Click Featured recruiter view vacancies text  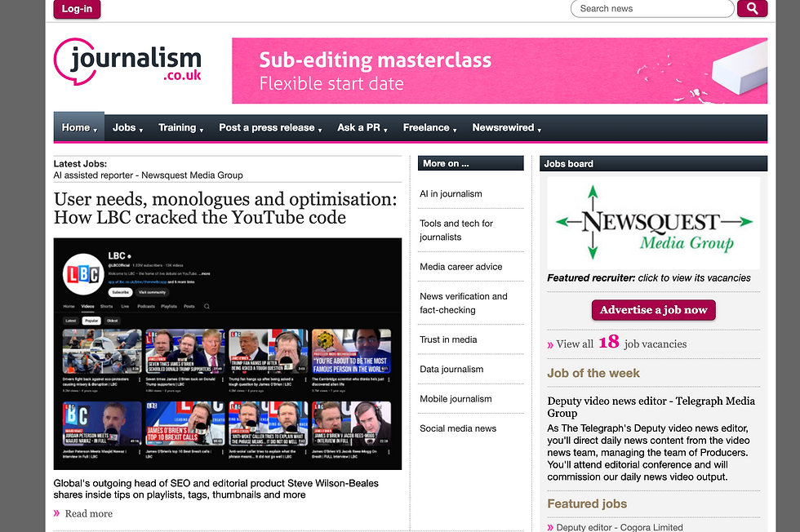point(649,278)
